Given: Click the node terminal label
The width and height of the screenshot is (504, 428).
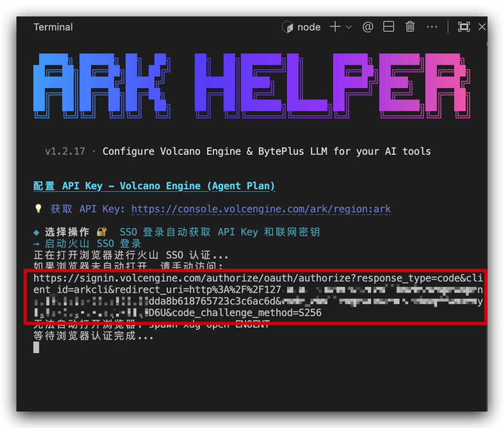Looking at the screenshot, I should tap(309, 28).
